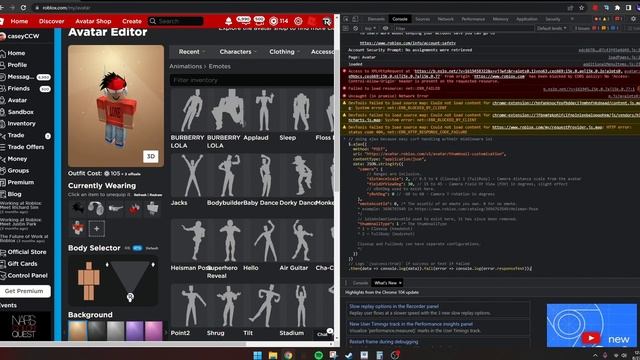
Task: Expand more DevTools tabs chevron
Action: 572,19
